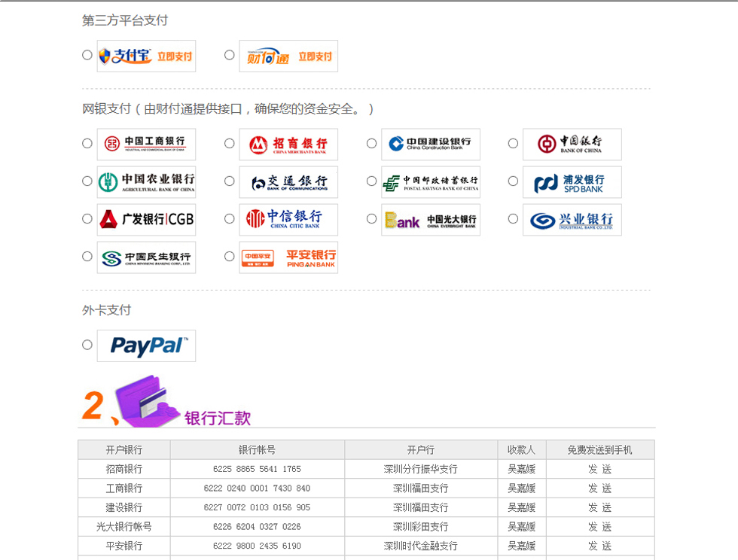738x560 pixels.
Task: Click the 银行帐号 column header
Action: tap(257, 450)
